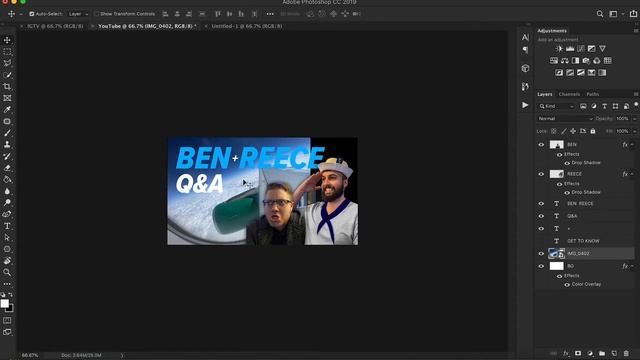Switch to the Paths tab
Screen dimensions: 640x360
point(593,94)
